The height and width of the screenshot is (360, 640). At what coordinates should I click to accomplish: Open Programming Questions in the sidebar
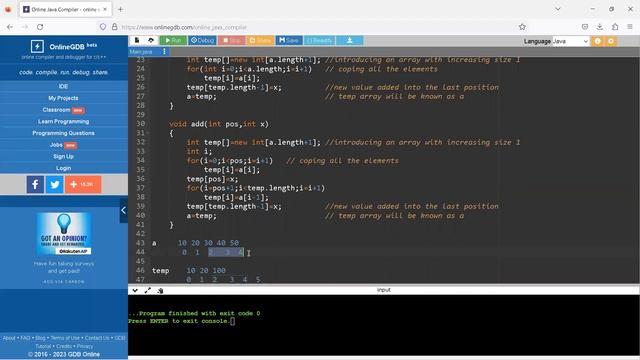click(x=63, y=133)
